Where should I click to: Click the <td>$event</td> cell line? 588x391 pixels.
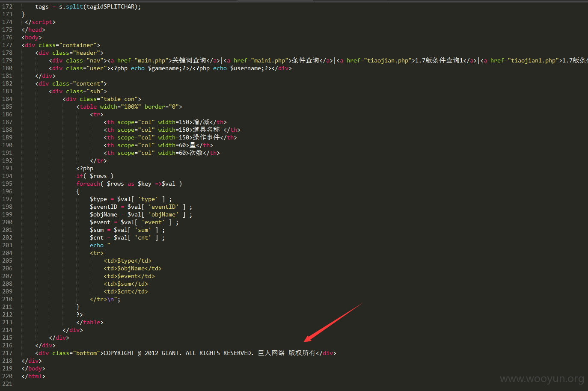click(129, 276)
